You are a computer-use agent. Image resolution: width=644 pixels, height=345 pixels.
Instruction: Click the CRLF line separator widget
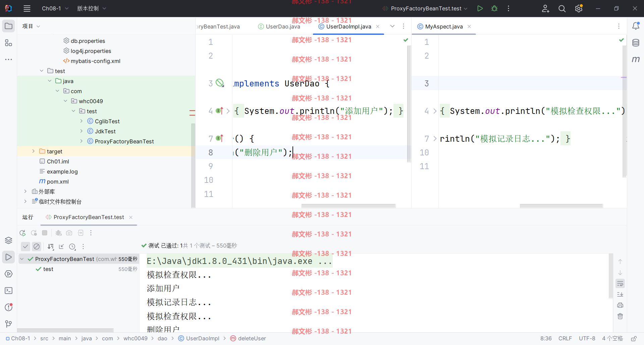(x=565, y=339)
